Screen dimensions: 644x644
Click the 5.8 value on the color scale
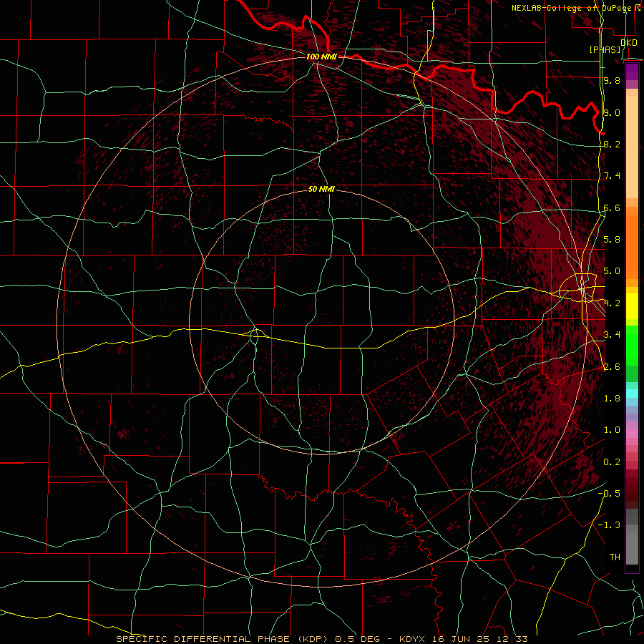click(x=612, y=240)
